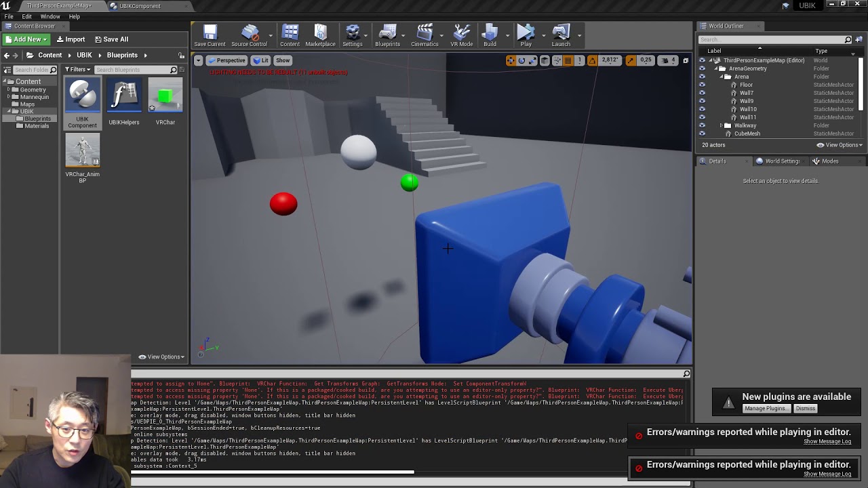
Task: Click the folder history forward arrow
Action: [x=16, y=55]
